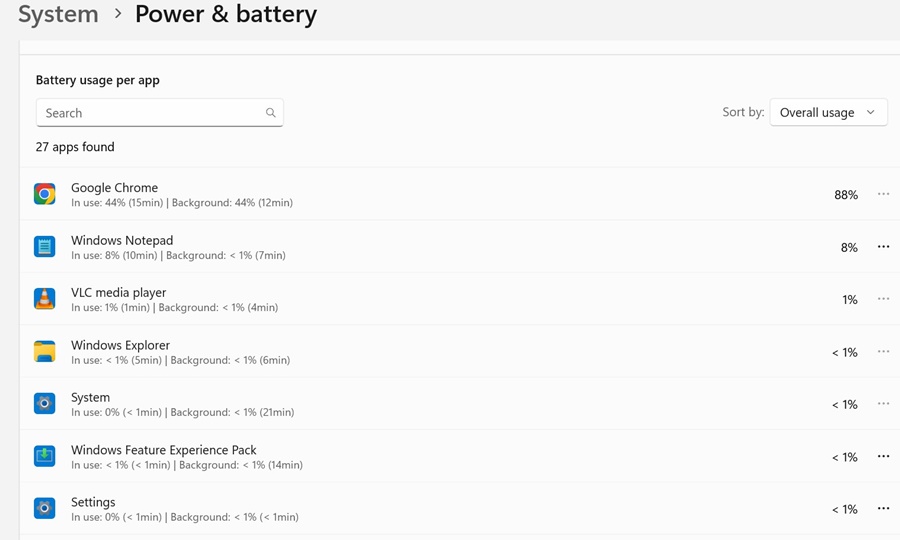This screenshot has height=540, width=900.
Task: Show more options for VLC media player
Action: (x=883, y=299)
